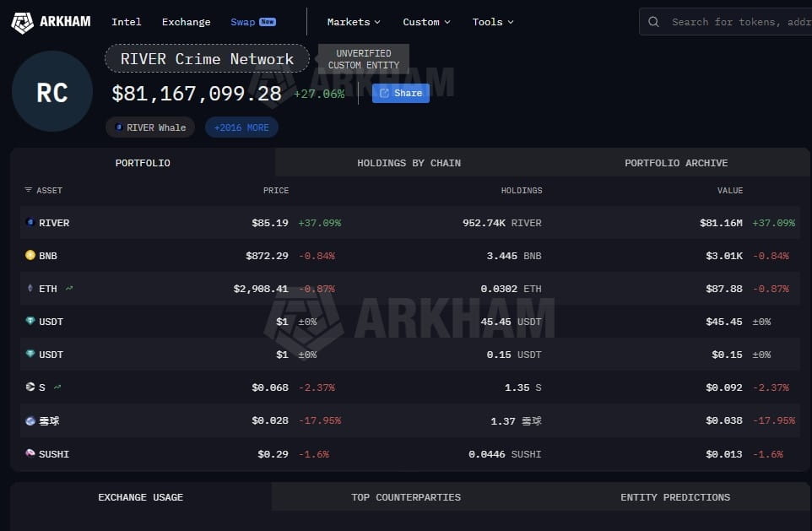
Task: Click the 3.445 BNB holdings value
Action: coord(514,256)
